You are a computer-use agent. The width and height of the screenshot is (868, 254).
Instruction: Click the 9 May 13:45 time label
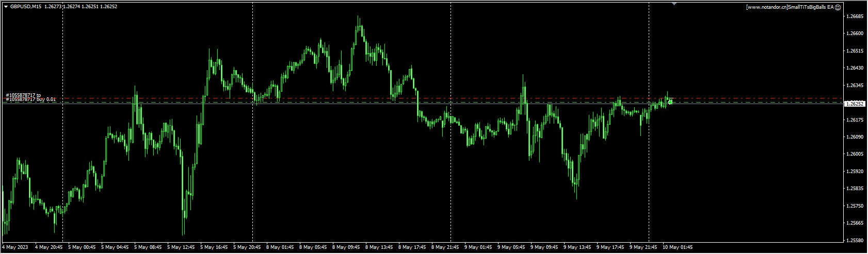[577, 248]
